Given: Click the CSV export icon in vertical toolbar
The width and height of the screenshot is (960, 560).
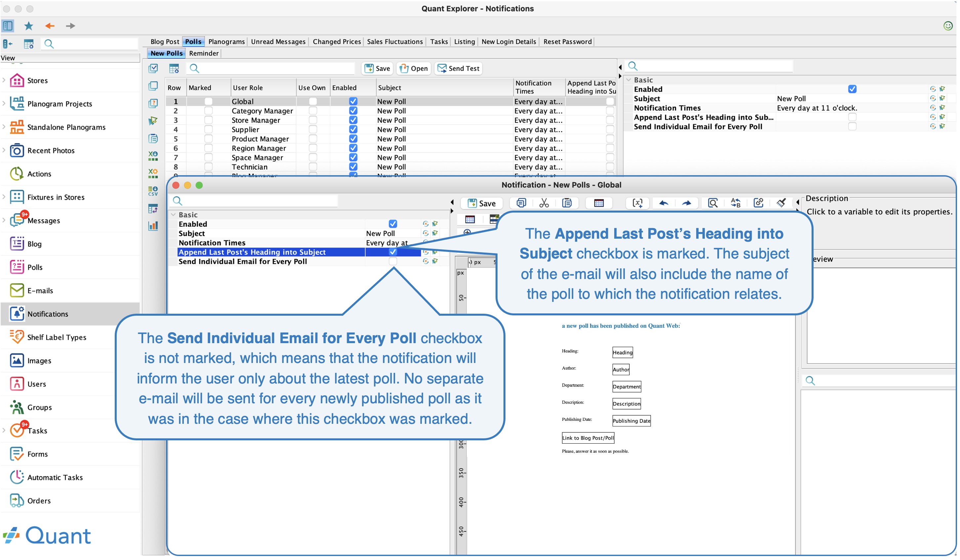Looking at the screenshot, I should (153, 191).
